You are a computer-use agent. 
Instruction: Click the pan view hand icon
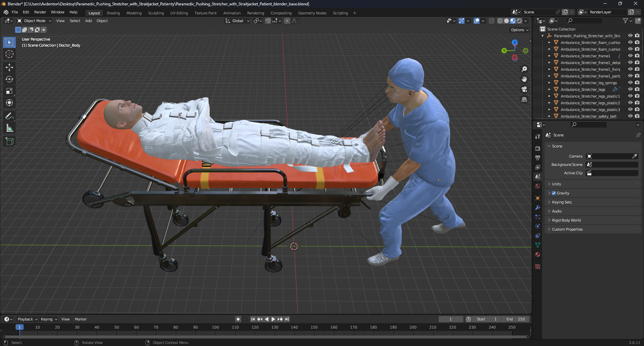pyautogui.click(x=524, y=79)
